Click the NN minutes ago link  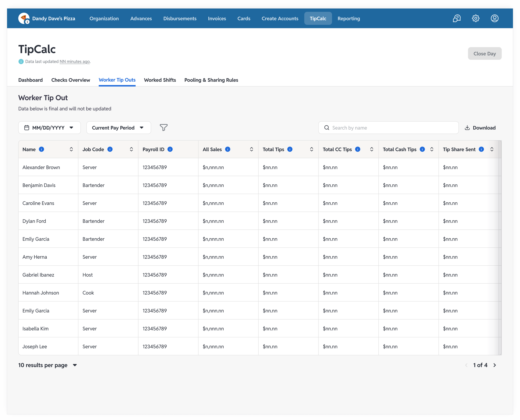pos(74,61)
